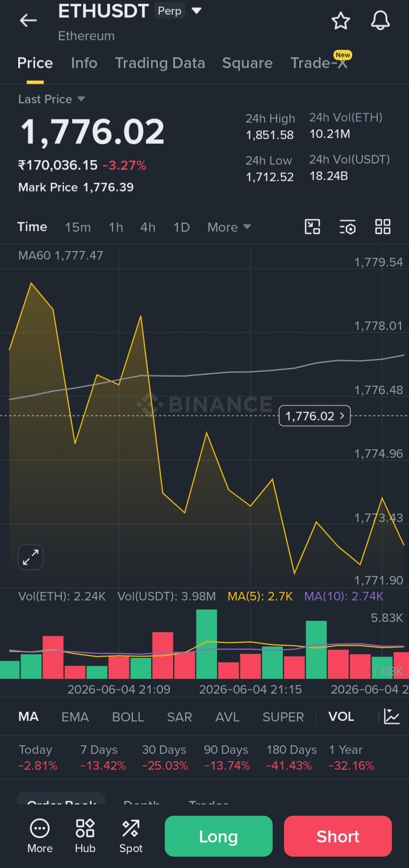This screenshot has height=868, width=409.
Task: Click the 90 Days -13.74% change
Action: (x=227, y=758)
